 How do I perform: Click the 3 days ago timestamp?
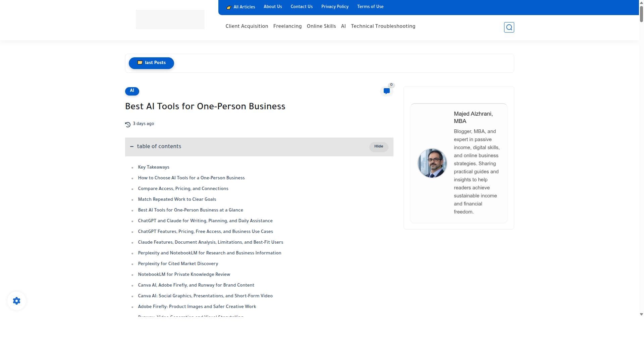(x=144, y=124)
